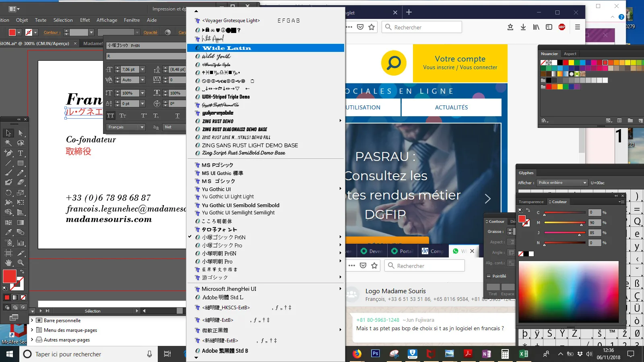Image resolution: width=644 pixels, height=362 pixels.
Task: Open Police entière dropdown in Glyphes
Action: point(562,183)
